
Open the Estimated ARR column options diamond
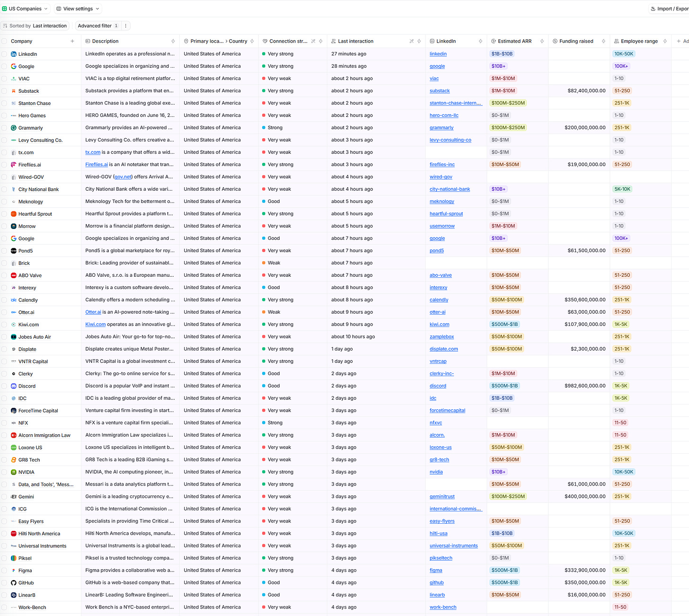[542, 41]
